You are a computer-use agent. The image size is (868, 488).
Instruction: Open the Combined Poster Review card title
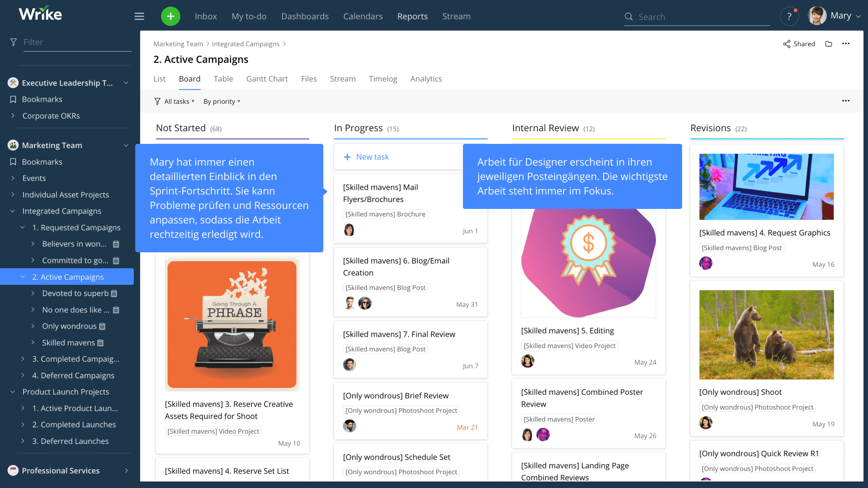pyautogui.click(x=582, y=398)
